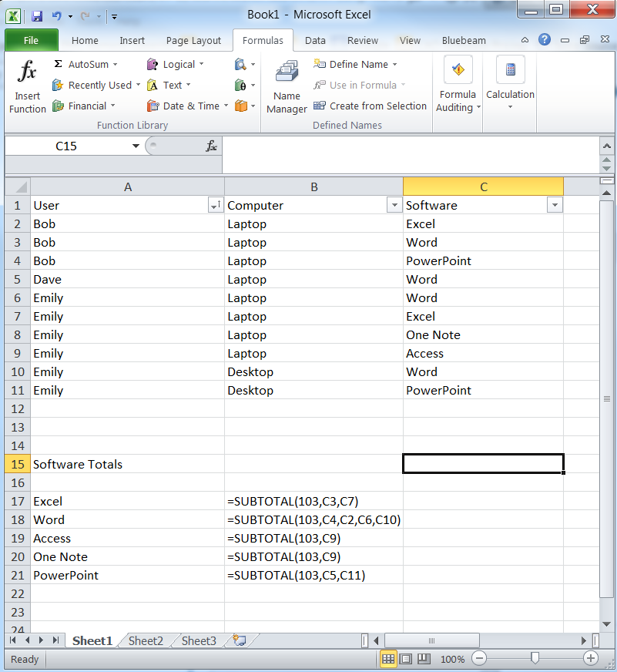
Task: Switch to the Bluebeam tab
Action: click(464, 41)
